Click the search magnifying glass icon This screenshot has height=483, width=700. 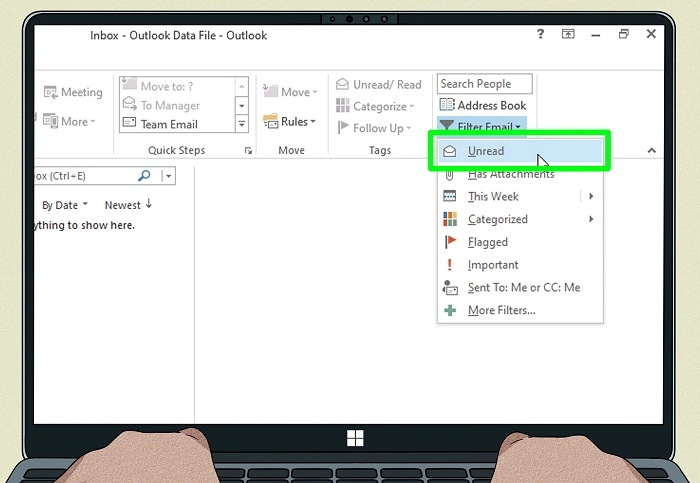coord(144,176)
